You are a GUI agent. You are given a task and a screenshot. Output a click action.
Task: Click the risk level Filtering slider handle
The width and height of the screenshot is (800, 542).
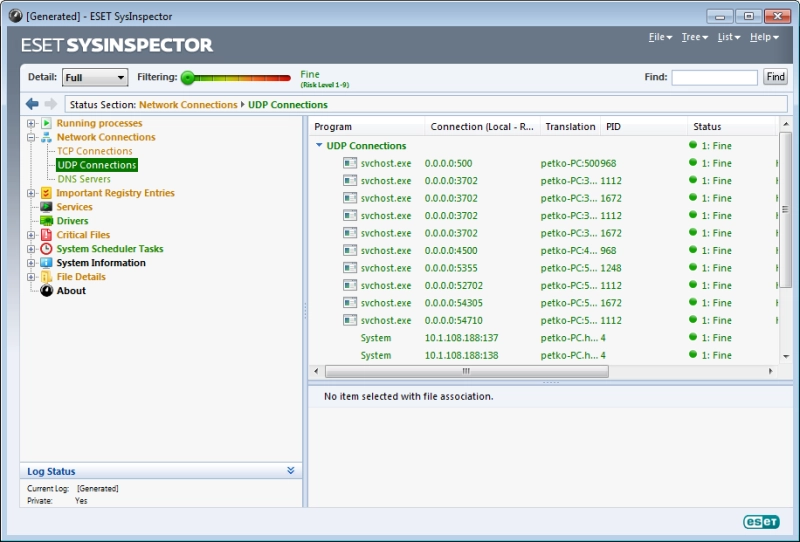coord(188,78)
